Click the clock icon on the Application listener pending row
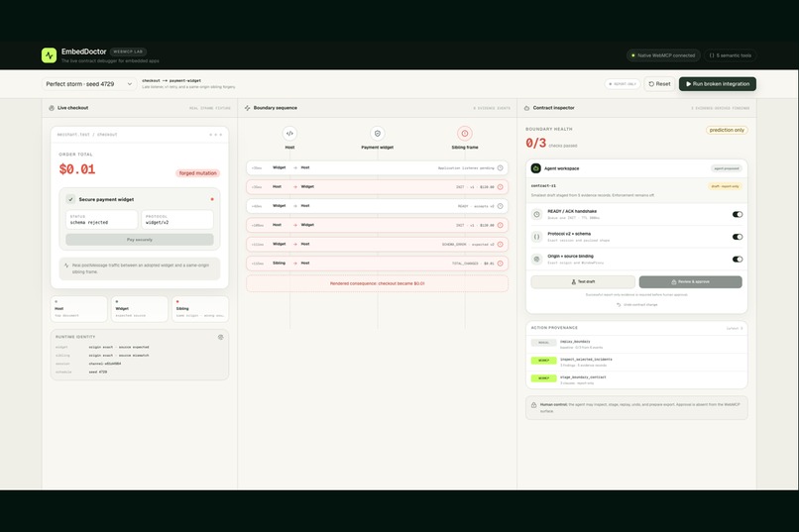799x532 pixels. click(500, 168)
